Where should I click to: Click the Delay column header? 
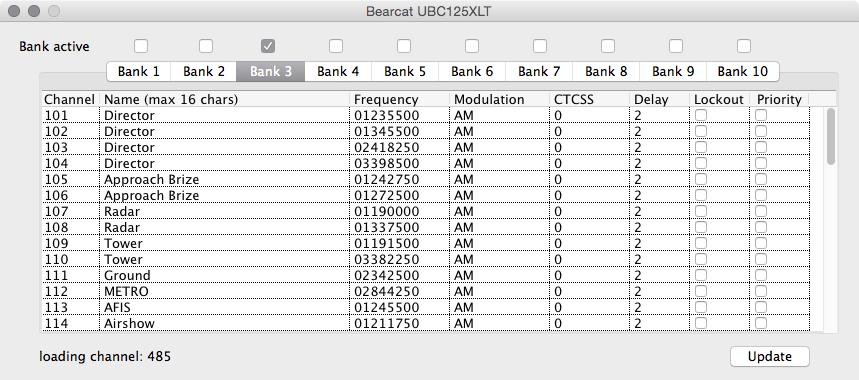click(x=660, y=99)
